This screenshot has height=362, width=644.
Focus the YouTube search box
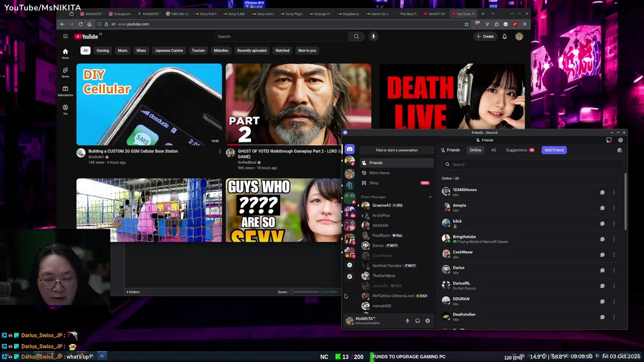(281, 36)
